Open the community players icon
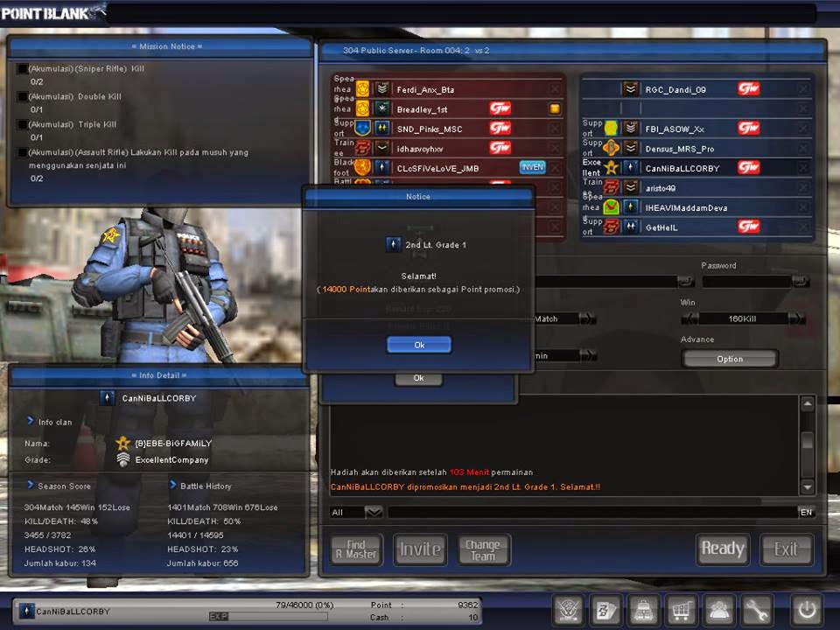This screenshot has height=630, width=840. pos(719,610)
